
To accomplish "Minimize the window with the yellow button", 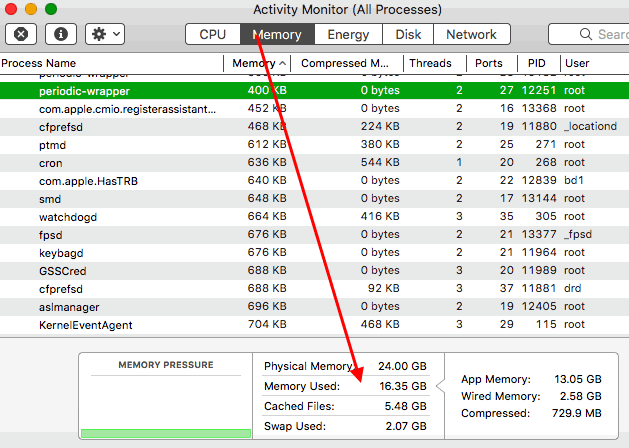I will 31,9.
